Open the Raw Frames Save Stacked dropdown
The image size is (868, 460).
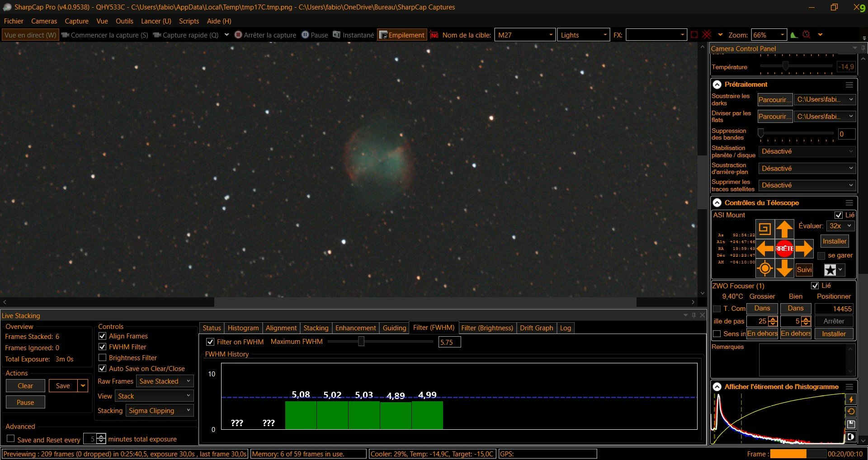pos(165,381)
